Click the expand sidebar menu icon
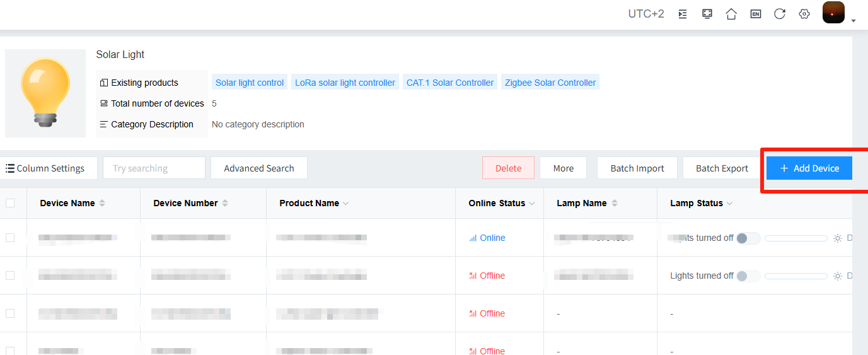868x355 pixels. [683, 14]
